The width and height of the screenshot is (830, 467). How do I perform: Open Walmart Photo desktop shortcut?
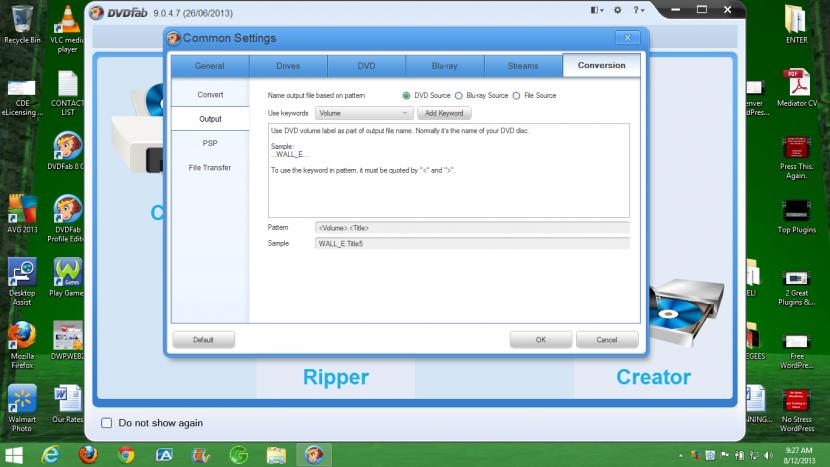pos(22,408)
